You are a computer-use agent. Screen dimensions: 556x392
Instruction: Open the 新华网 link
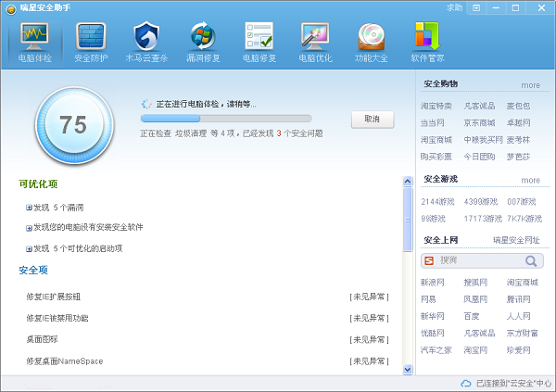(x=432, y=316)
